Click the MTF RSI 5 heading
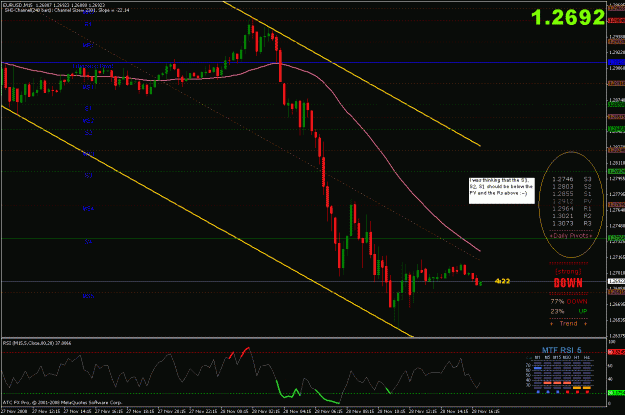 (561, 350)
